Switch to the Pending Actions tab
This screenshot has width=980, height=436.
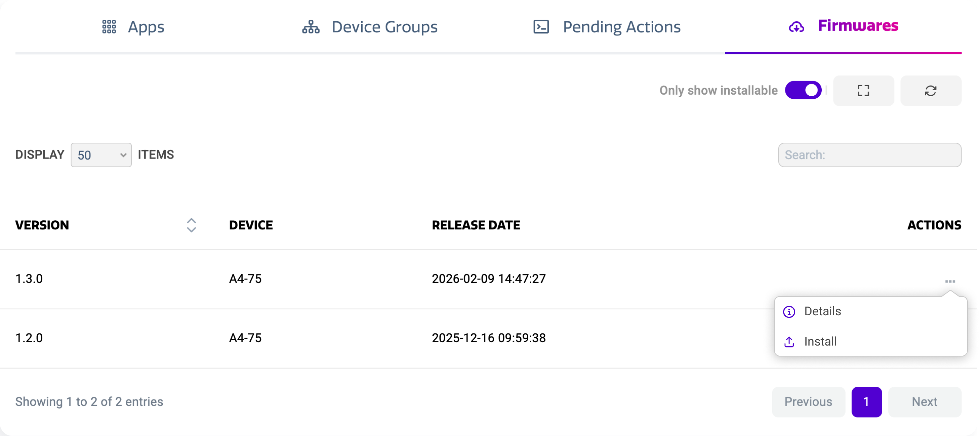(x=621, y=27)
